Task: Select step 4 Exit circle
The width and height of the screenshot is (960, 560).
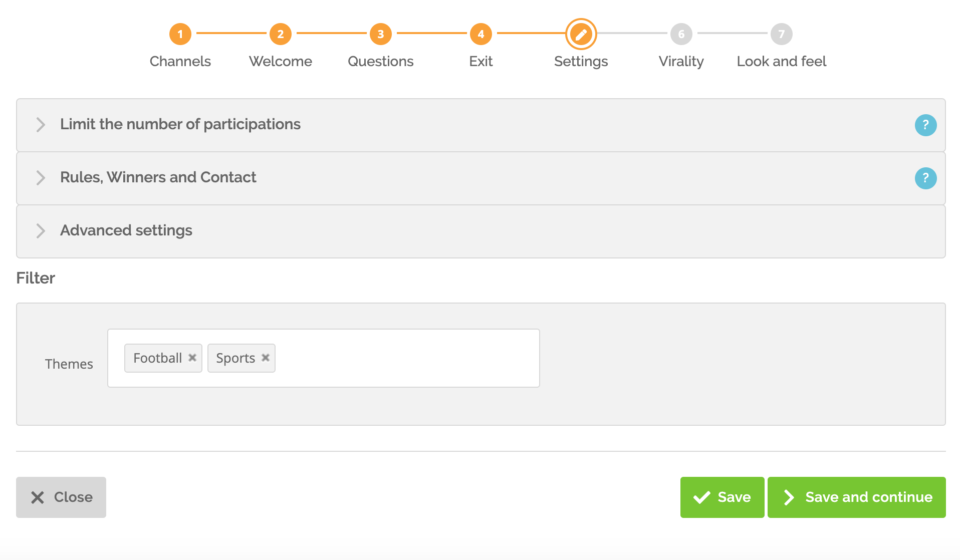Action: click(x=481, y=34)
